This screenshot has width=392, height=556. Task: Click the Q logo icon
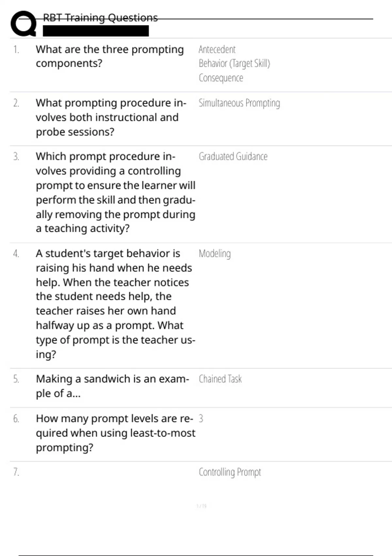(x=24, y=24)
